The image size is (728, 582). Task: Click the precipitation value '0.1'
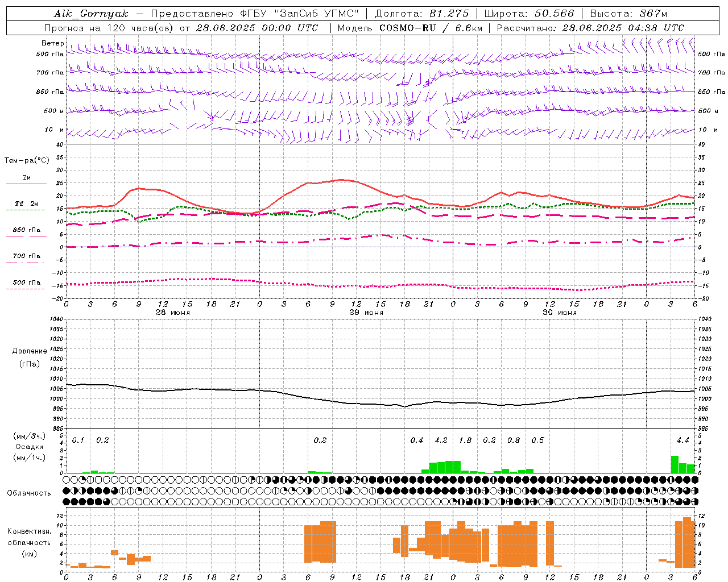78,440
